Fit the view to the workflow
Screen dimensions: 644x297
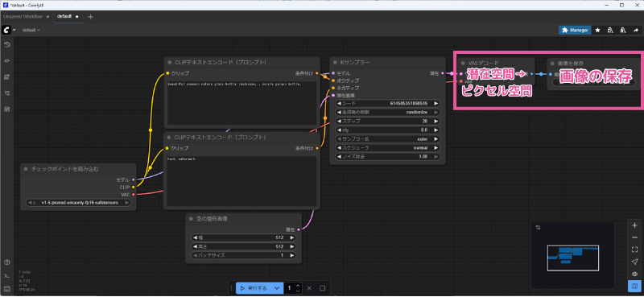pos(634,250)
